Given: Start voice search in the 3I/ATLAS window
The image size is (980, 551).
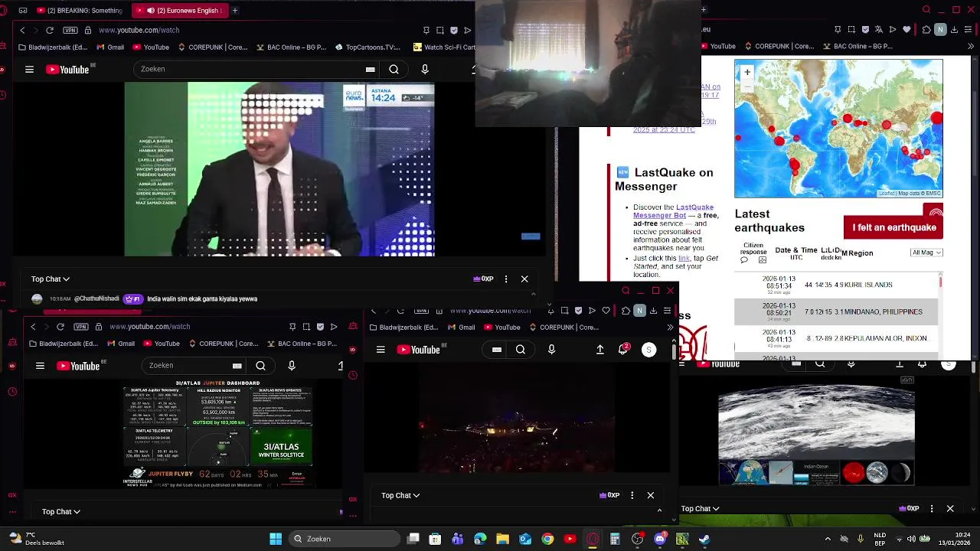Looking at the screenshot, I should point(292,366).
